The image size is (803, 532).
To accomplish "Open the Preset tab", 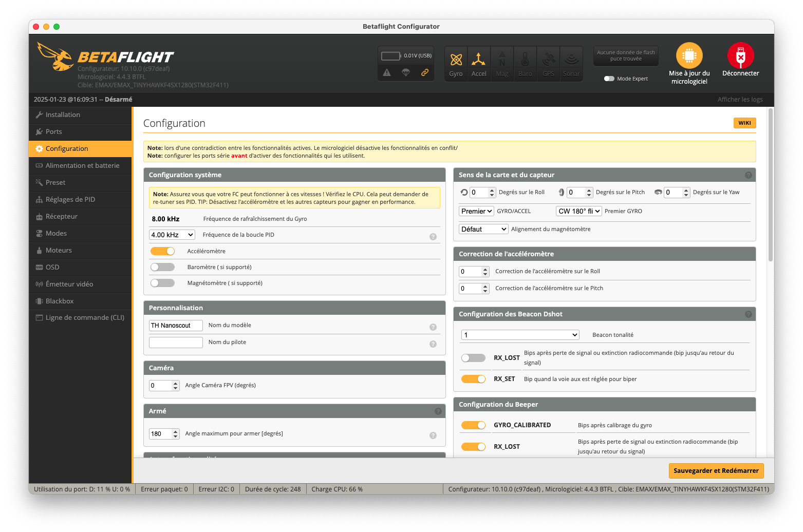I will point(80,182).
